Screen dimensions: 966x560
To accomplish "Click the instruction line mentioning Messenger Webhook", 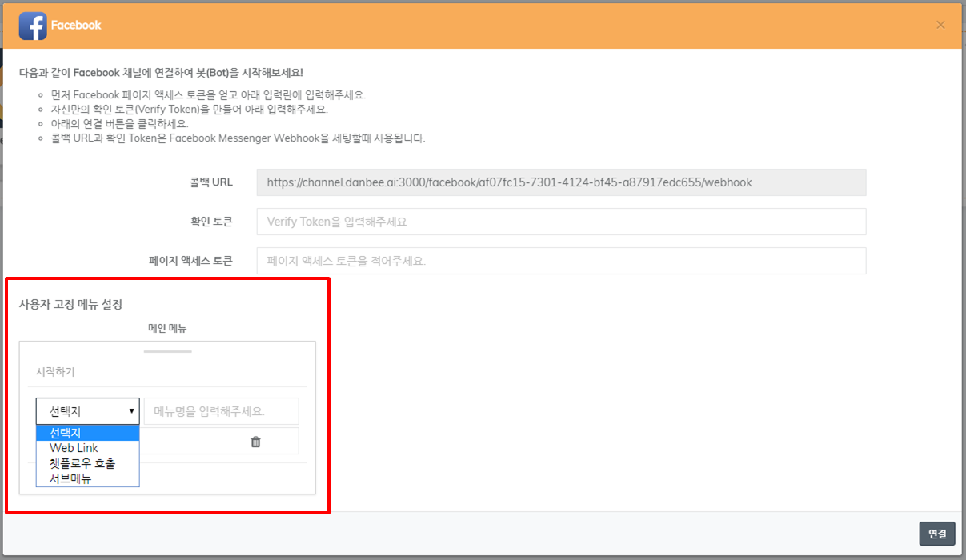I will tap(237, 138).
